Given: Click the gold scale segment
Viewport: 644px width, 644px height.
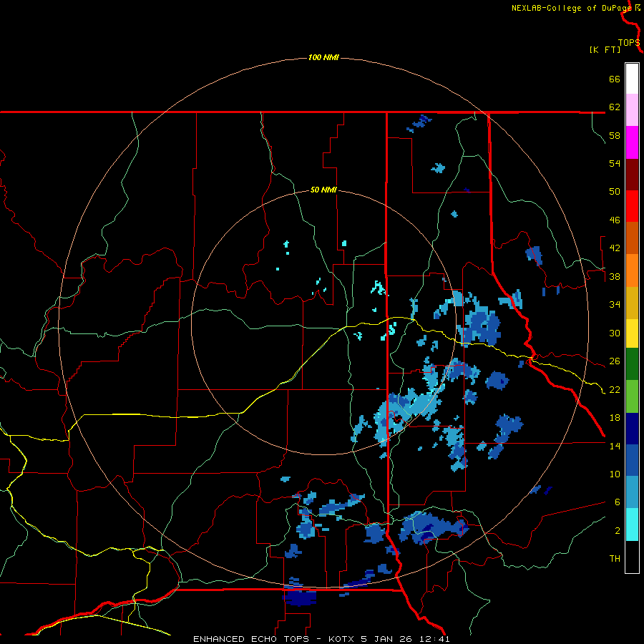Looking at the screenshot, I should (x=632, y=302).
